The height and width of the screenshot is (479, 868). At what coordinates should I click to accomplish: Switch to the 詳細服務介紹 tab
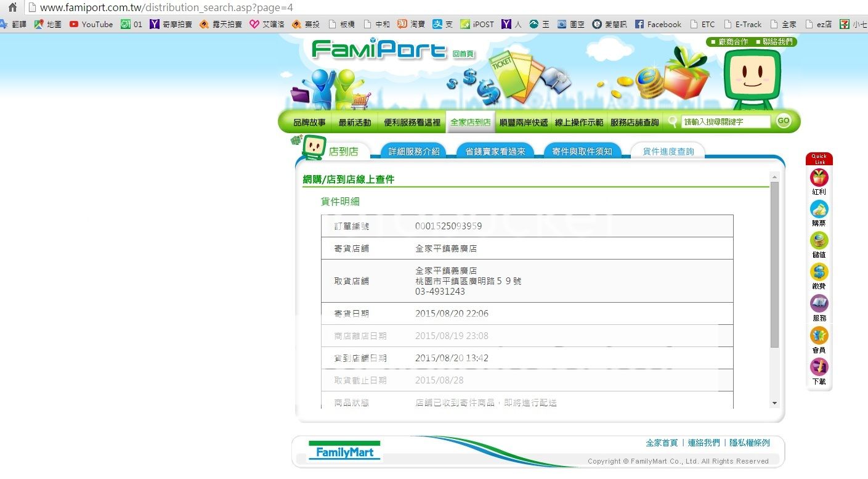click(414, 152)
